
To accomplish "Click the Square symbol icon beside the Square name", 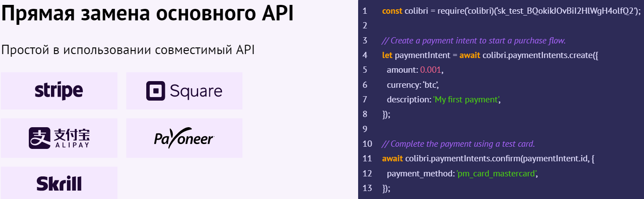I will 156,91.
